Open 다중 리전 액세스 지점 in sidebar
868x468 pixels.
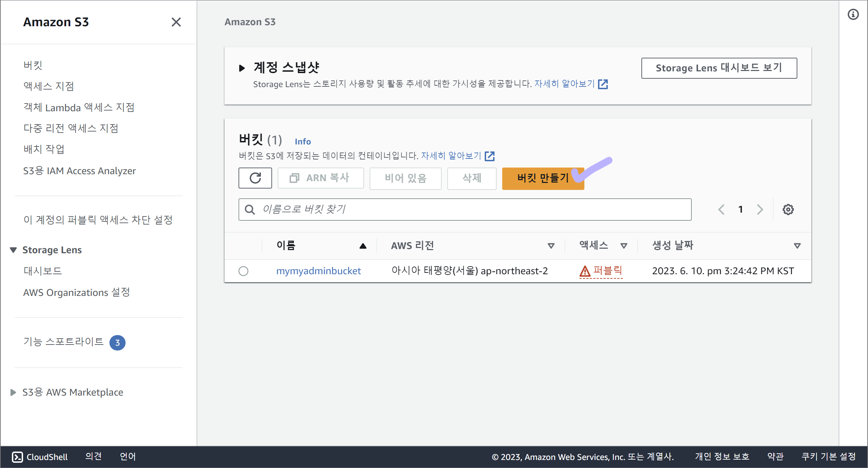(x=71, y=128)
